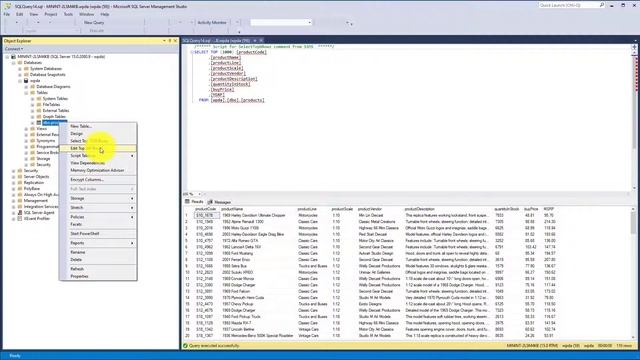Click the SQL Server Agent icon
640x360 pixels.
(x=20, y=213)
